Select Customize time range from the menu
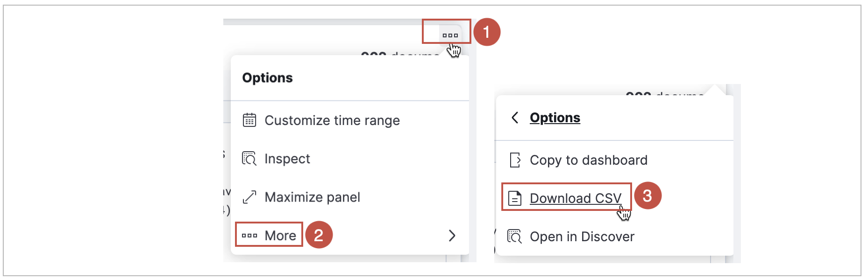The width and height of the screenshot is (868, 279). [332, 120]
